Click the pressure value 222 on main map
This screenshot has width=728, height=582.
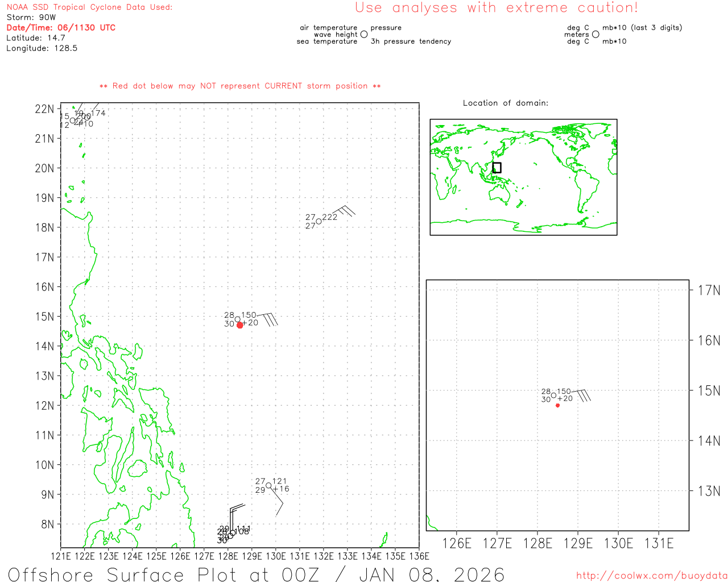click(x=330, y=217)
